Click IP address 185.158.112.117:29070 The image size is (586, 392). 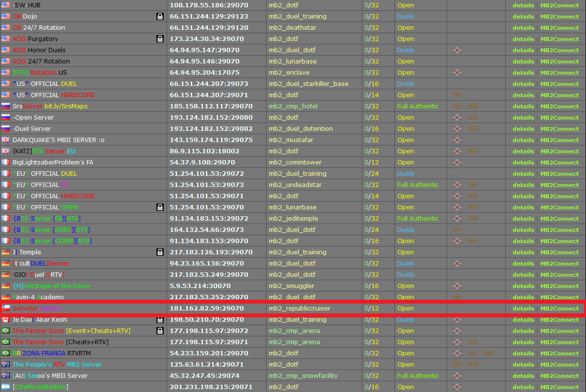[211, 106]
